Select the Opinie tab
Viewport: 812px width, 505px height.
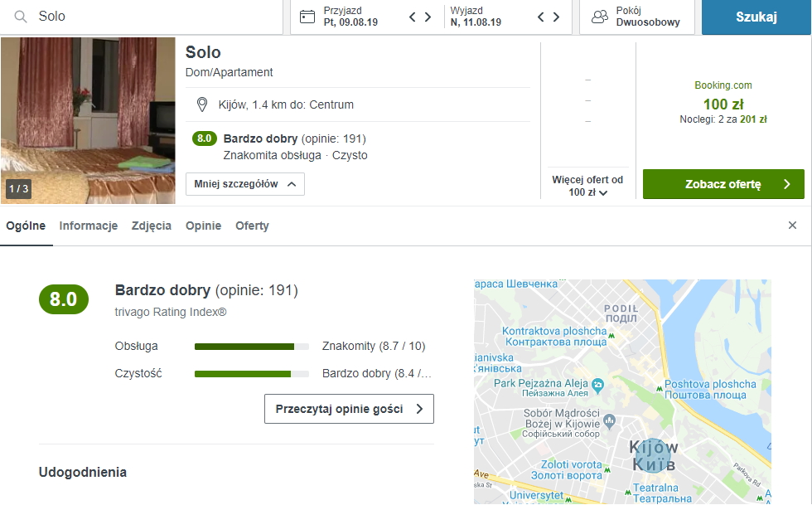(x=203, y=226)
